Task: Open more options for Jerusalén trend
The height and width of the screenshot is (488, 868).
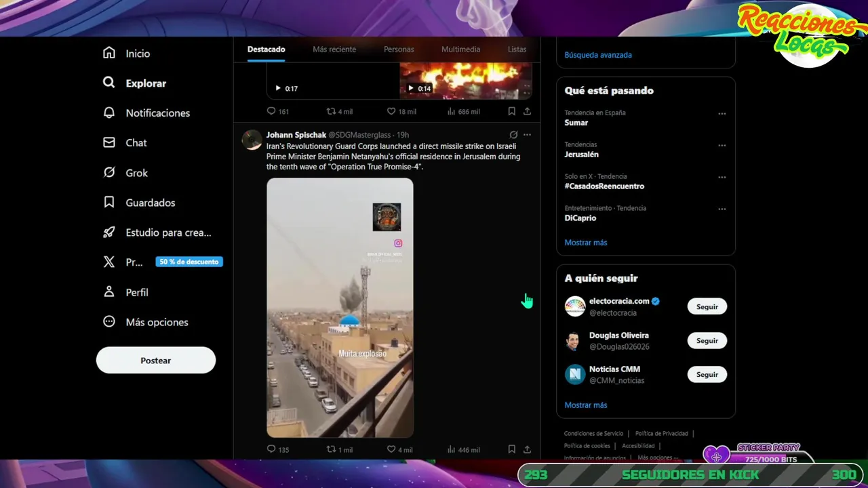Action: (722, 146)
